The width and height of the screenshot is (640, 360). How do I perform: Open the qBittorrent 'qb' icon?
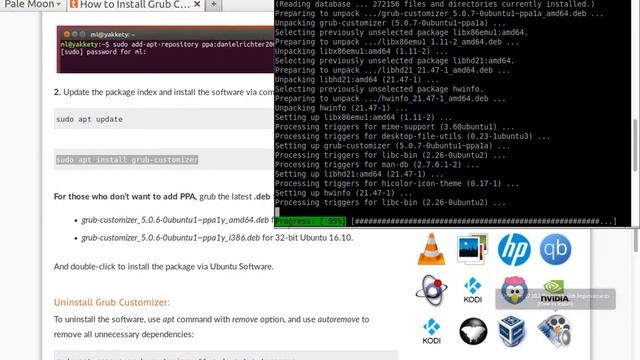(x=555, y=249)
